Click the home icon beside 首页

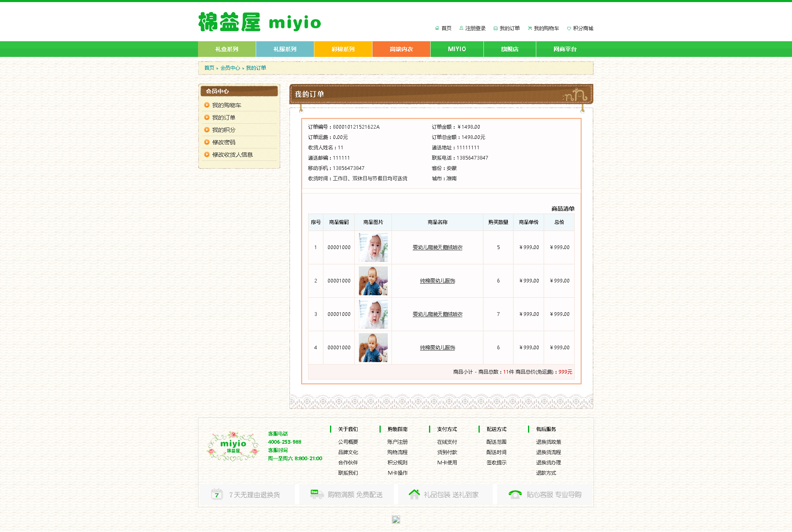click(x=437, y=28)
